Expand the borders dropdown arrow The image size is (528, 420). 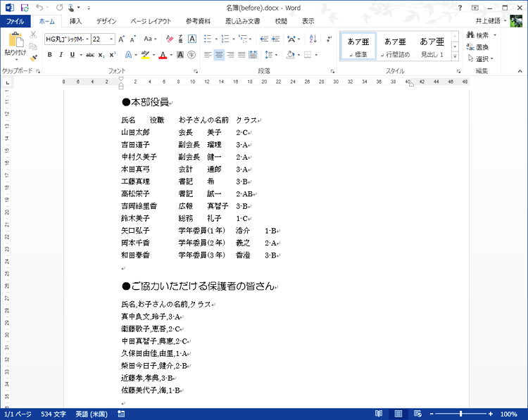tap(316, 54)
